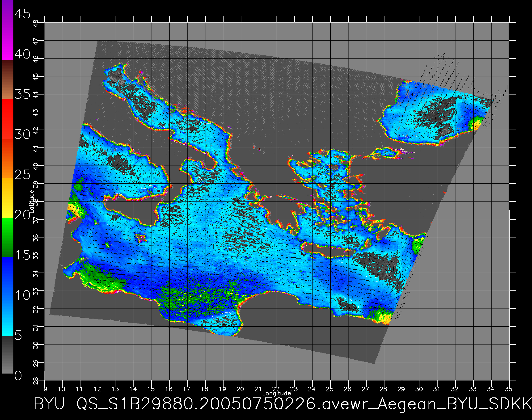Click longitude axis tick label 20

tap(241, 389)
